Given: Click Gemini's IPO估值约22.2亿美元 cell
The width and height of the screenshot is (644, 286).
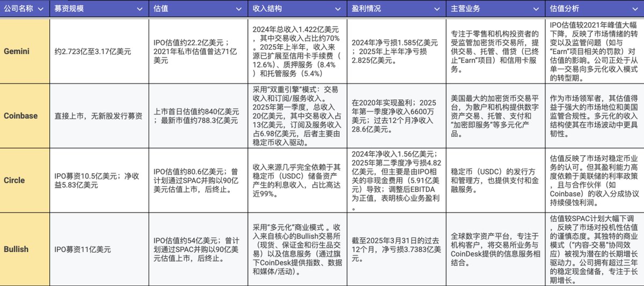Looking at the screenshot, I should [x=197, y=52].
